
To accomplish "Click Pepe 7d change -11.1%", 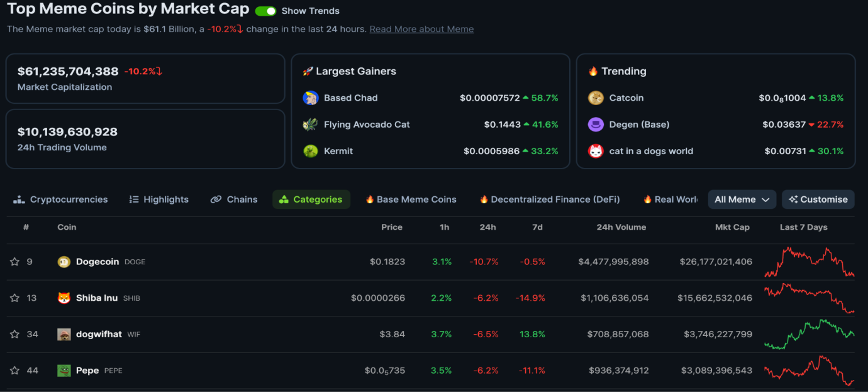I will click(532, 371).
